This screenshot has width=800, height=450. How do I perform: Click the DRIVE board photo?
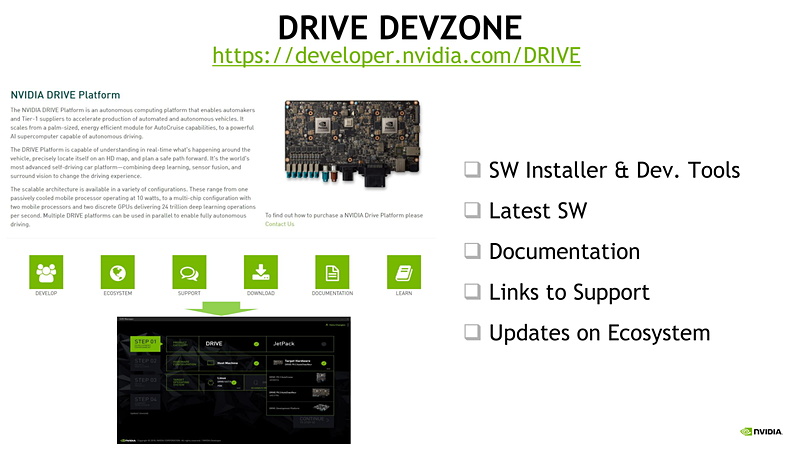tap(353, 144)
